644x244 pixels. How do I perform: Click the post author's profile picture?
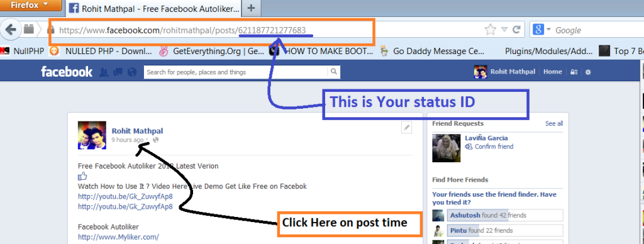[x=92, y=135]
